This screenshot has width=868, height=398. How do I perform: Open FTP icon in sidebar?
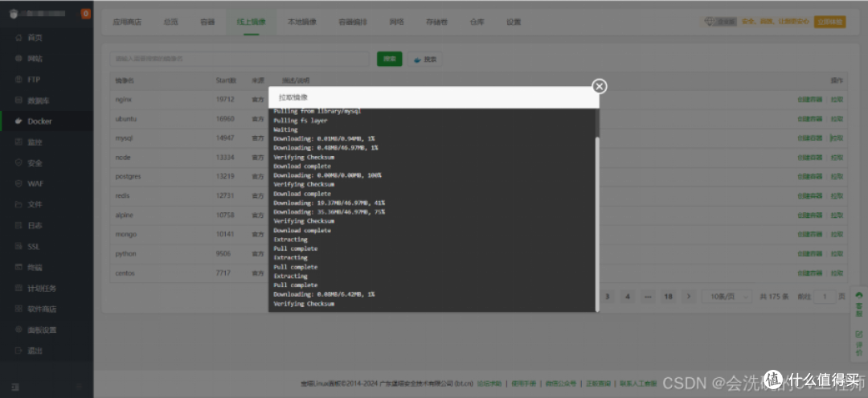tap(18, 79)
